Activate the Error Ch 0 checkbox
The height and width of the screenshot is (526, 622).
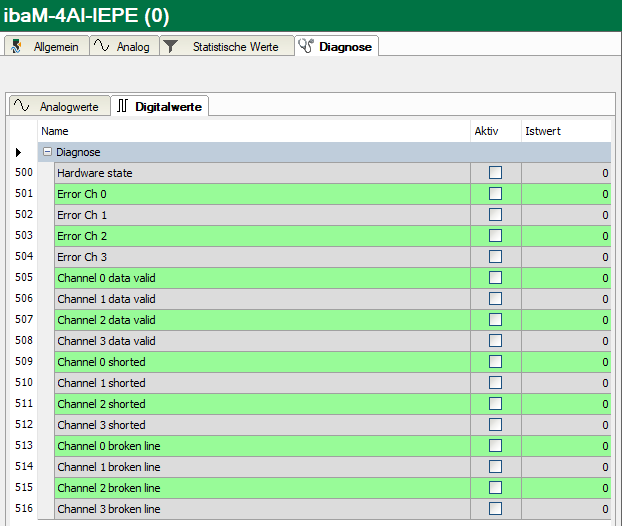(x=495, y=194)
